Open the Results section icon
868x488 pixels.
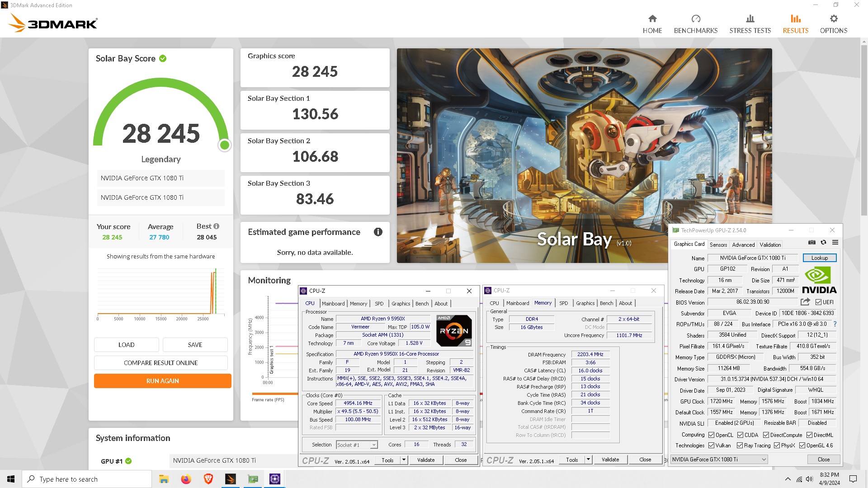pyautogui.click(x=796, y=19)
